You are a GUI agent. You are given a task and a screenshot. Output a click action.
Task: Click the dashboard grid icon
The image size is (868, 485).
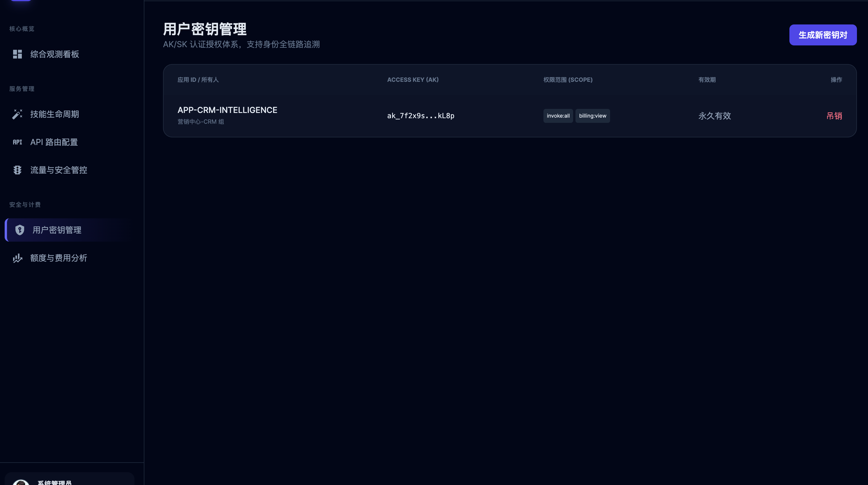tap(17, 54)
